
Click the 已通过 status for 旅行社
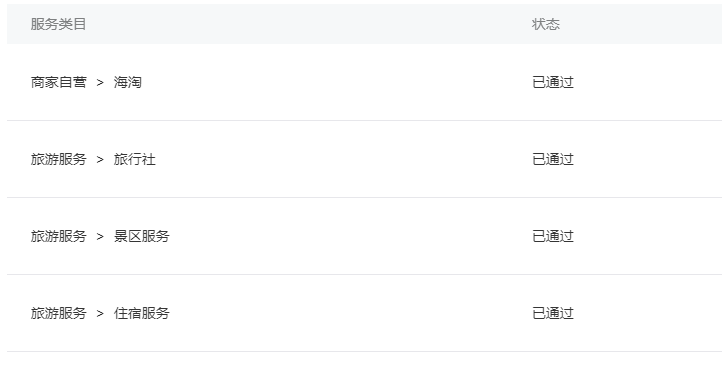(553, 159)
